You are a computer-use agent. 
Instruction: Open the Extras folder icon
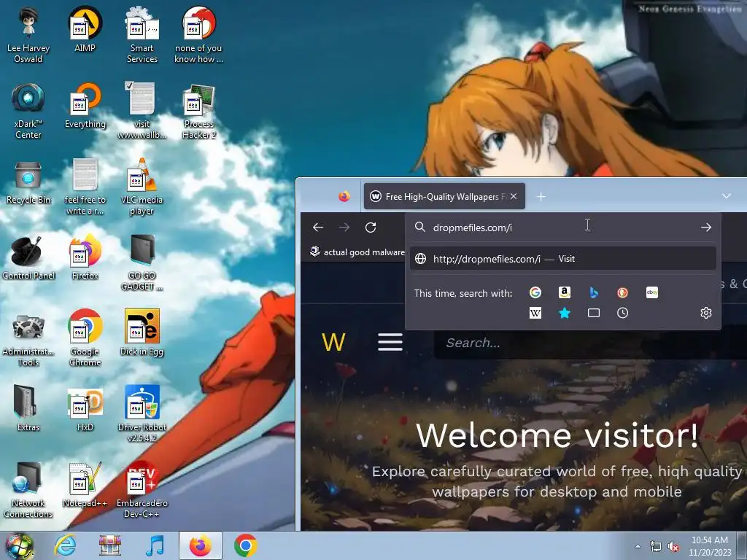pyautogui.click(x=28, y=408)
